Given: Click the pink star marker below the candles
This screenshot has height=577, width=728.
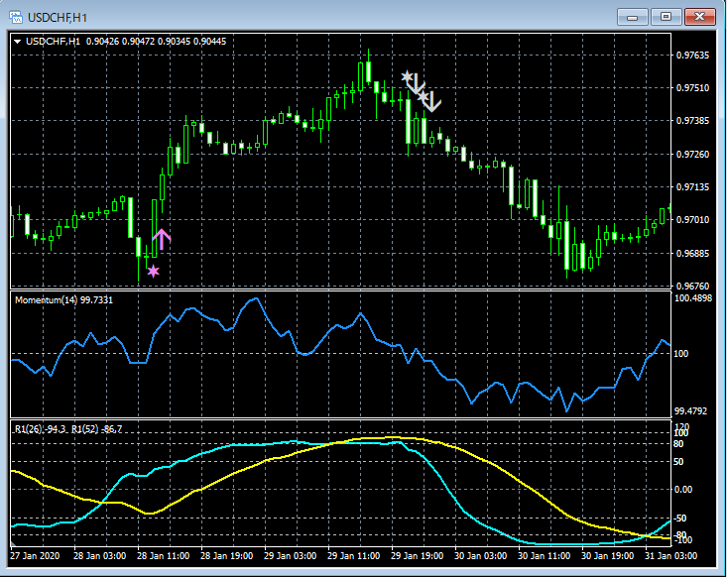Looking at the screenshot, I should point(153,271).
